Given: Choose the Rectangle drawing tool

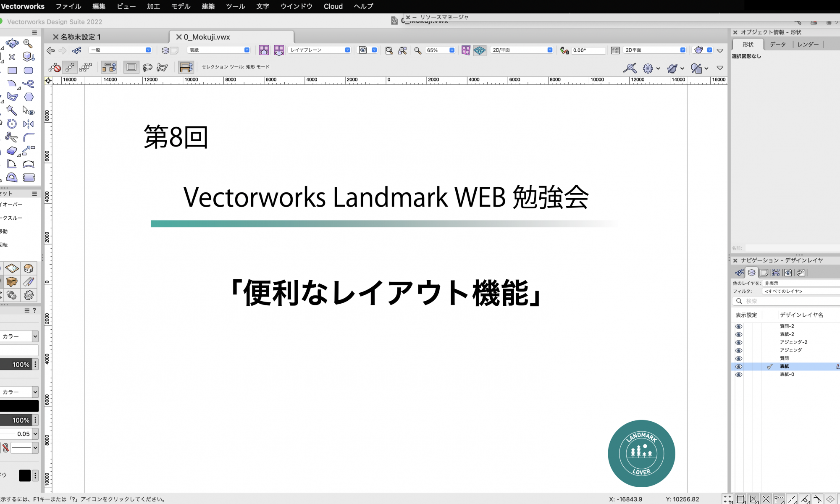Looking at the screenshot, I should tap(12, 70).
